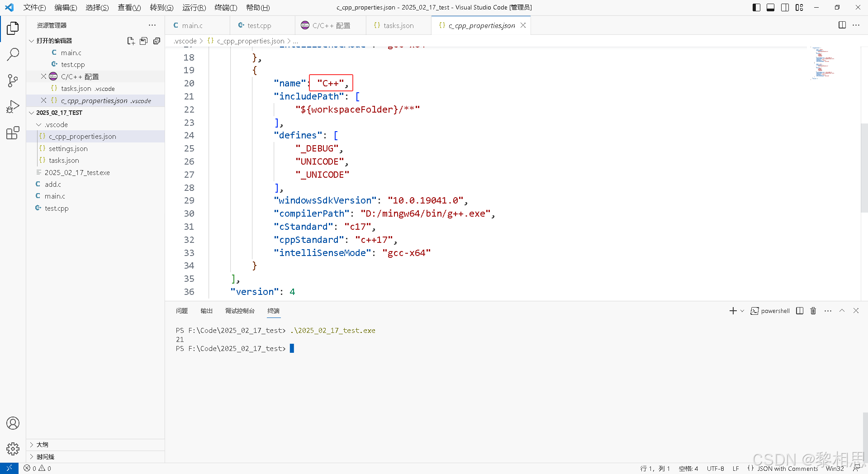
Task: Split the terminal panel
Action: [800, 311]
